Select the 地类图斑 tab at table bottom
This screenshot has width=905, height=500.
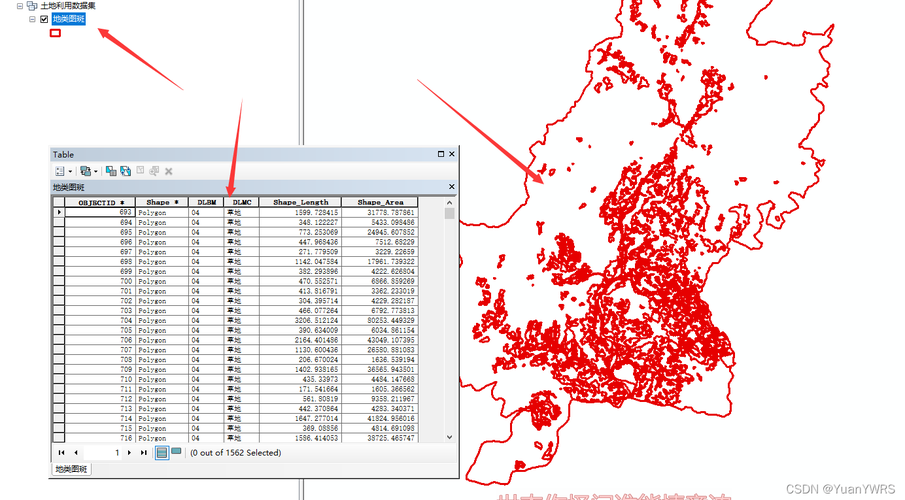(x=71, y=469)
